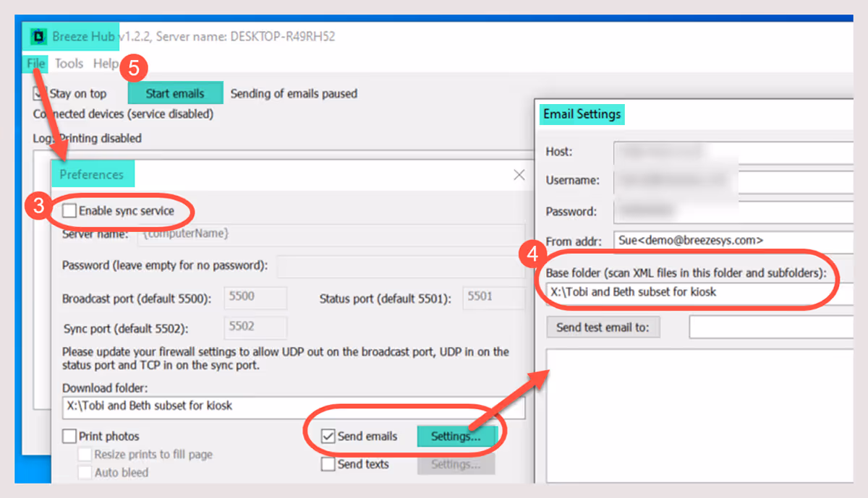Viewport: 868px width, 498px height.
Task: Click the Send test email to button
Action: [603, 327]
